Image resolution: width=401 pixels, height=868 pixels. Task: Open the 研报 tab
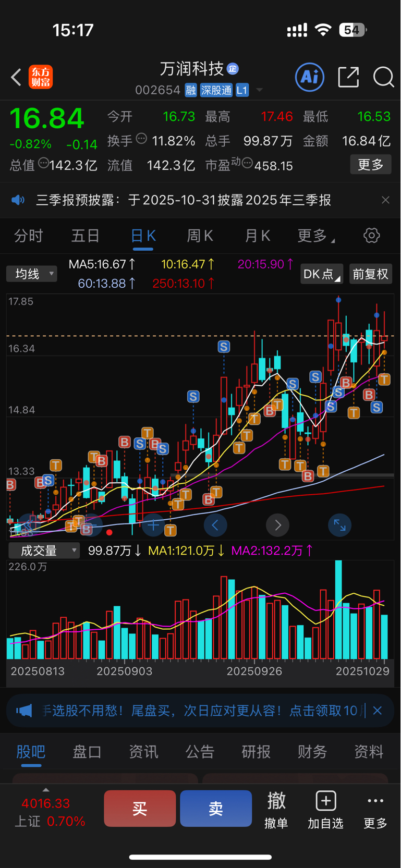coord(256,751)
